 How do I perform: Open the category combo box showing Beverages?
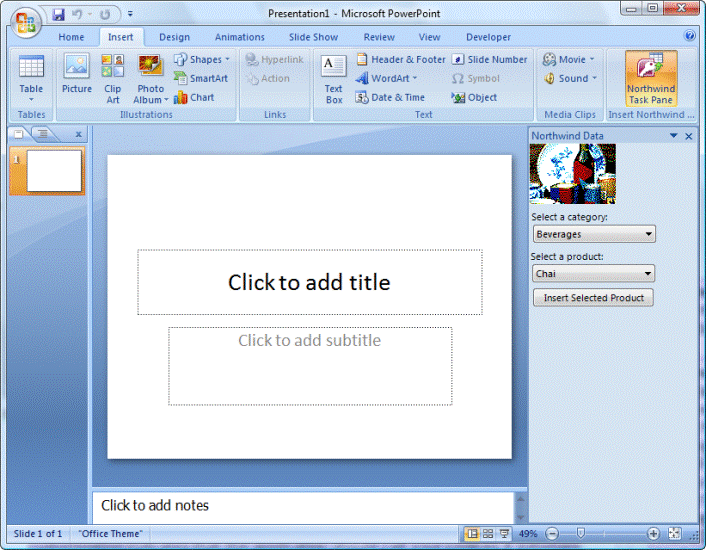tap(594, 234)
